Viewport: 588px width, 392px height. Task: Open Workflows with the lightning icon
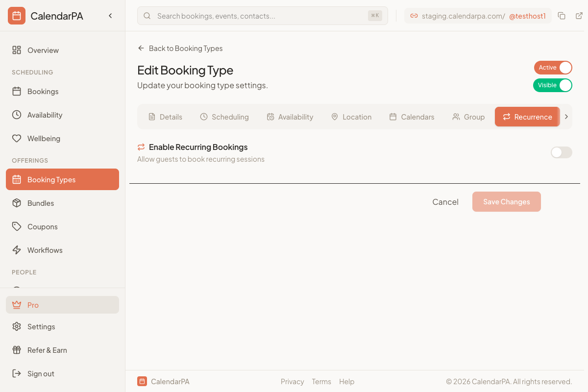[x=16, y=250]
